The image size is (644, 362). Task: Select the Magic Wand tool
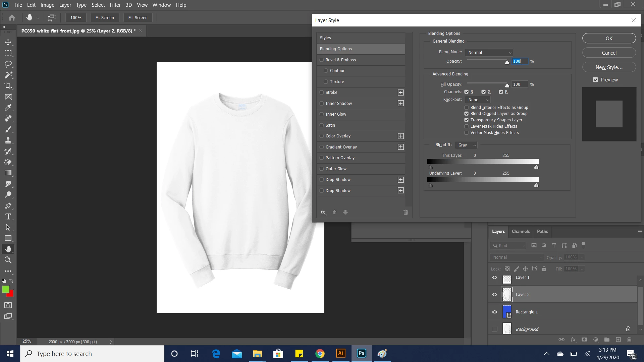pyautogui.click(x=8, y=75)
